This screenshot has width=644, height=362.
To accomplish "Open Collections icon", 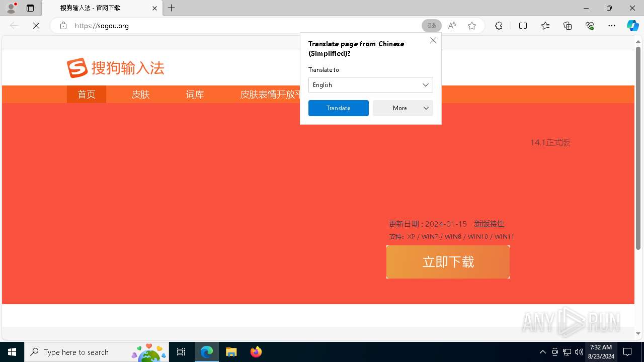I will click(568, 26).
